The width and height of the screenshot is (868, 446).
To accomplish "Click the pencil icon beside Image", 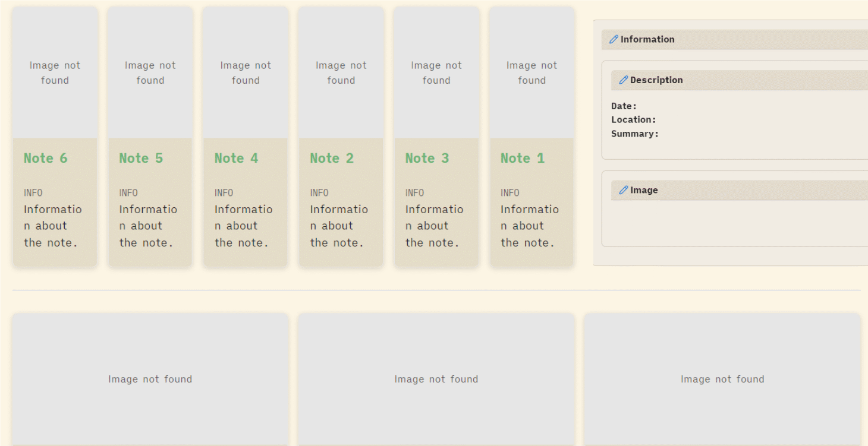I will 623,191.
